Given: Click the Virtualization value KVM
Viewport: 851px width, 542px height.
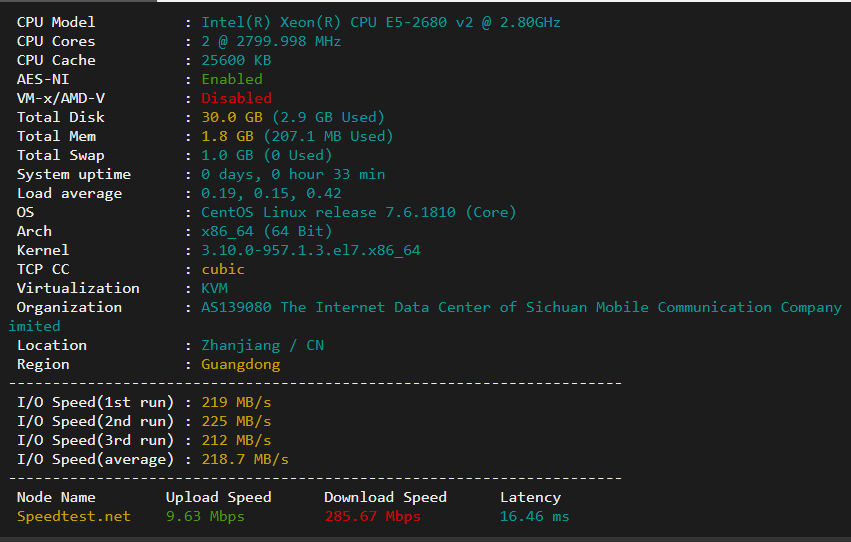Looking at the screenshot, I should [214, 288].
